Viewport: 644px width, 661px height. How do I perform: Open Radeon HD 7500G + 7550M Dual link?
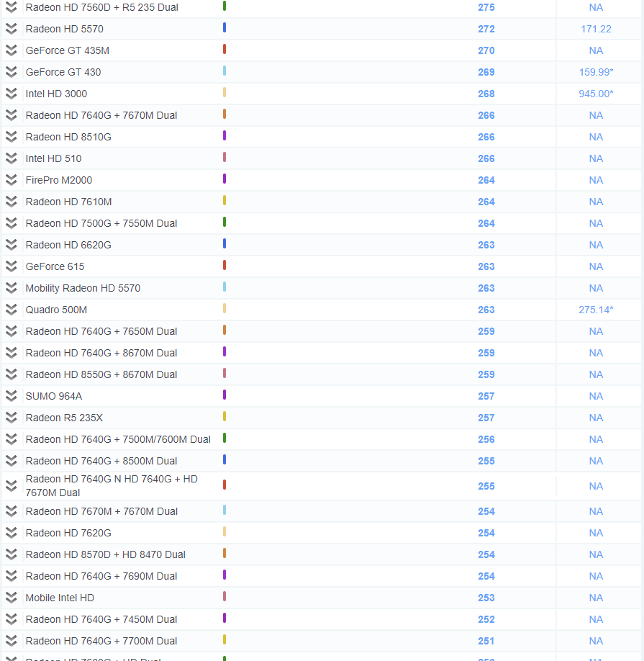(101, 223)
